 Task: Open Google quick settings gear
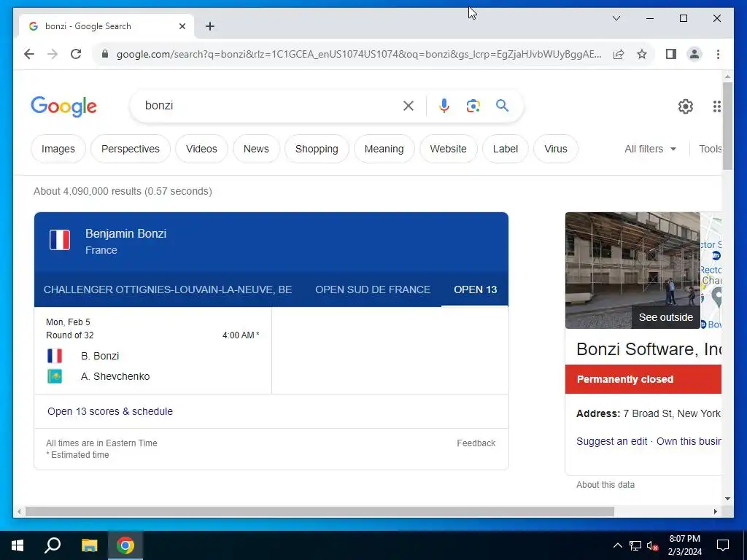click(685, 106)
